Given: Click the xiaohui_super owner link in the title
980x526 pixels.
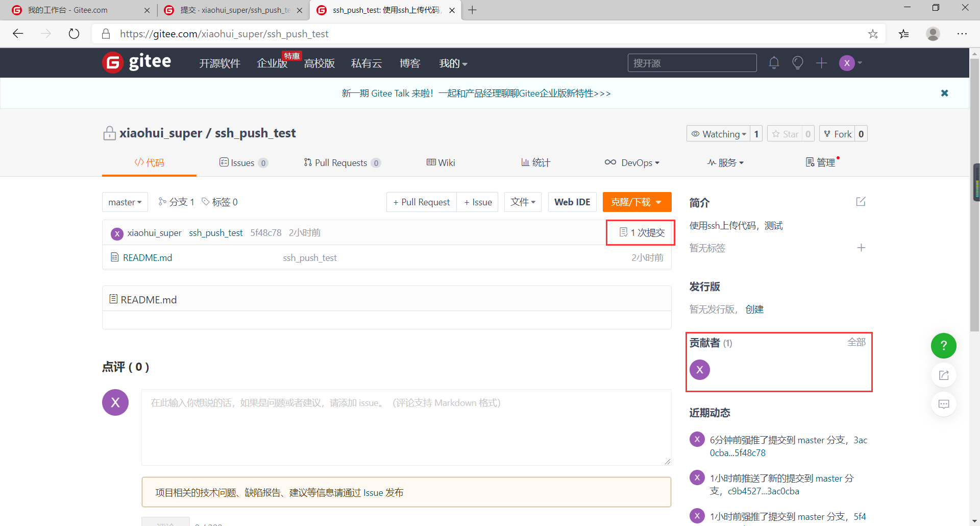Looking at the screenshot, I should (x=161, y=133).
